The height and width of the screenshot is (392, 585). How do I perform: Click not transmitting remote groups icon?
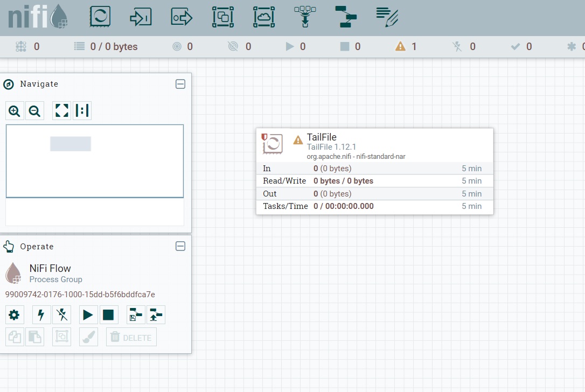coord(233,47)
